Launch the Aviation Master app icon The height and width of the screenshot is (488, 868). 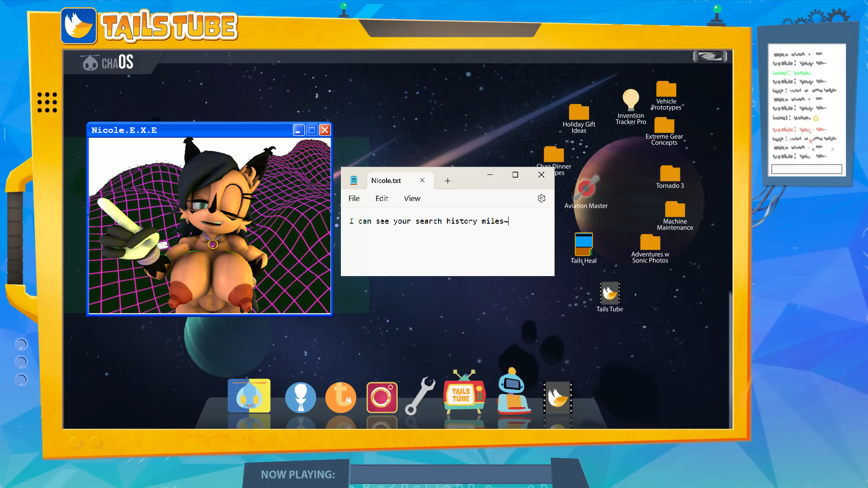586,188
